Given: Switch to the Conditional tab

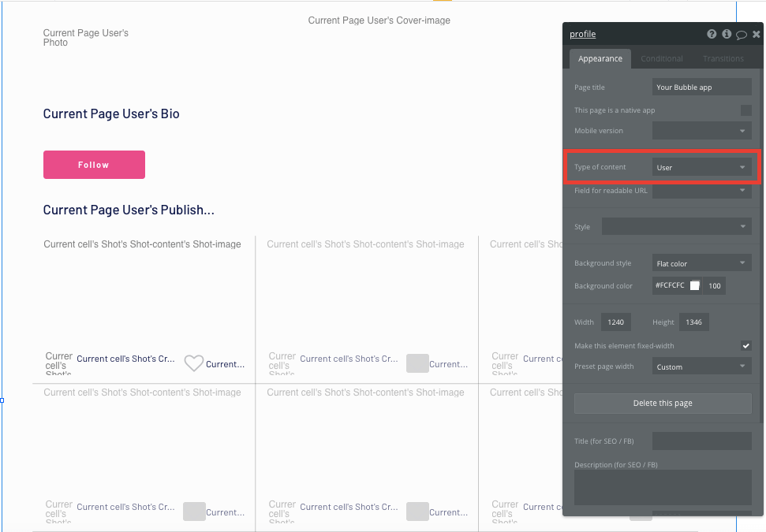Looking at the screenshot, I should click(662, 58).
